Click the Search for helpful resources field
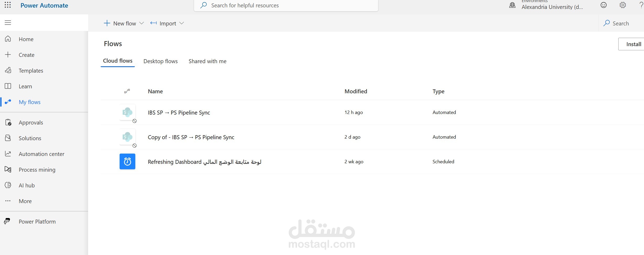This screenshot has width=644, height=255. 286,6
